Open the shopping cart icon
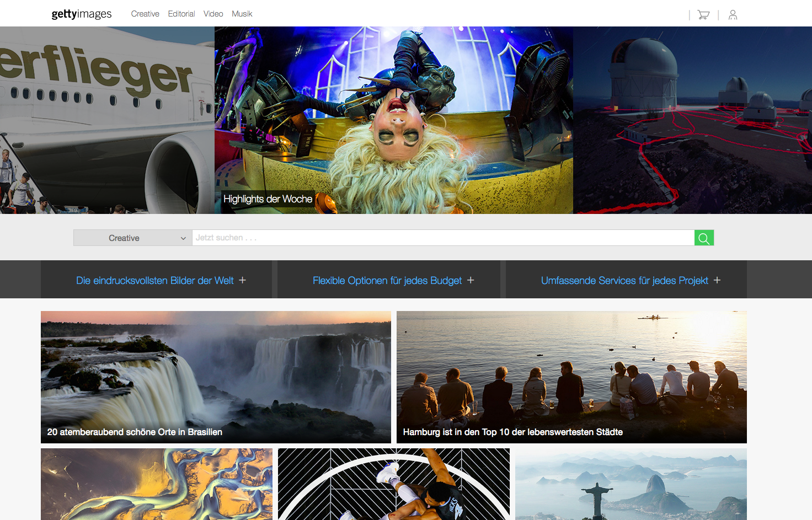 (703, 15)
